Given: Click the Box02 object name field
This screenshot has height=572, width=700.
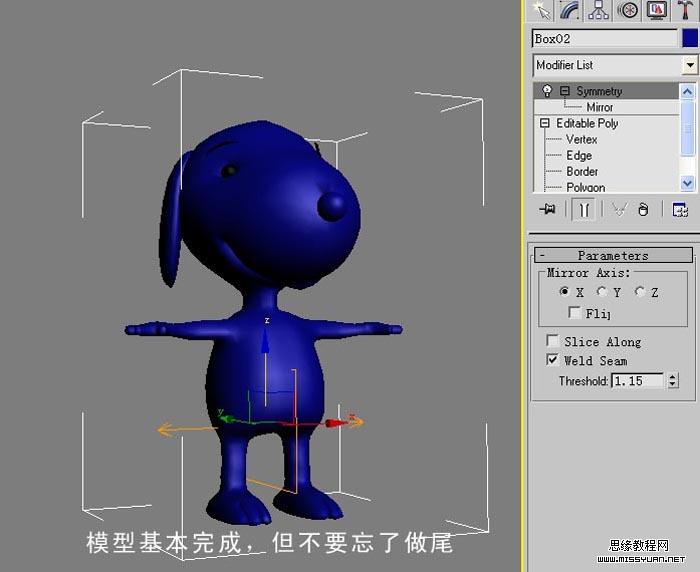Looking at the screenshot, I should (605, 39).
